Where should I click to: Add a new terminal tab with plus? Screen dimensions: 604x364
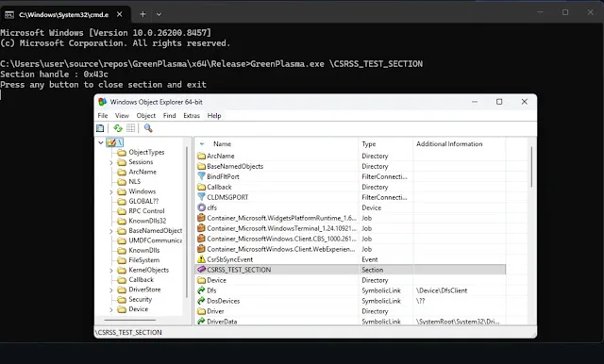[143, 14]
